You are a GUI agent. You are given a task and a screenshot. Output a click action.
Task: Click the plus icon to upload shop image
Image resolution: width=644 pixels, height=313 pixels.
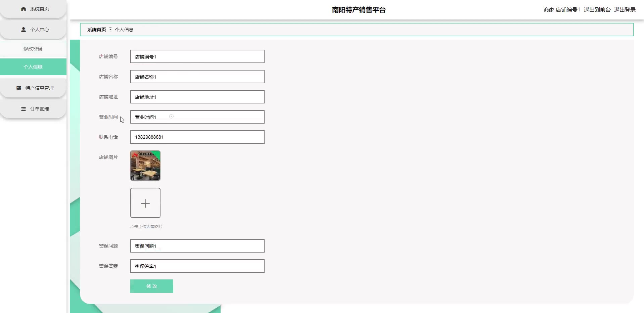pos(145,203)
